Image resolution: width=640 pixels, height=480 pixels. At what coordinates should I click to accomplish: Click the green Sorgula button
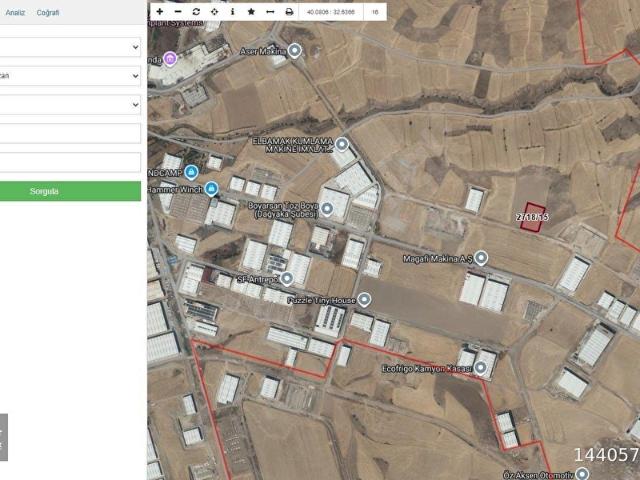pos(70,191)
